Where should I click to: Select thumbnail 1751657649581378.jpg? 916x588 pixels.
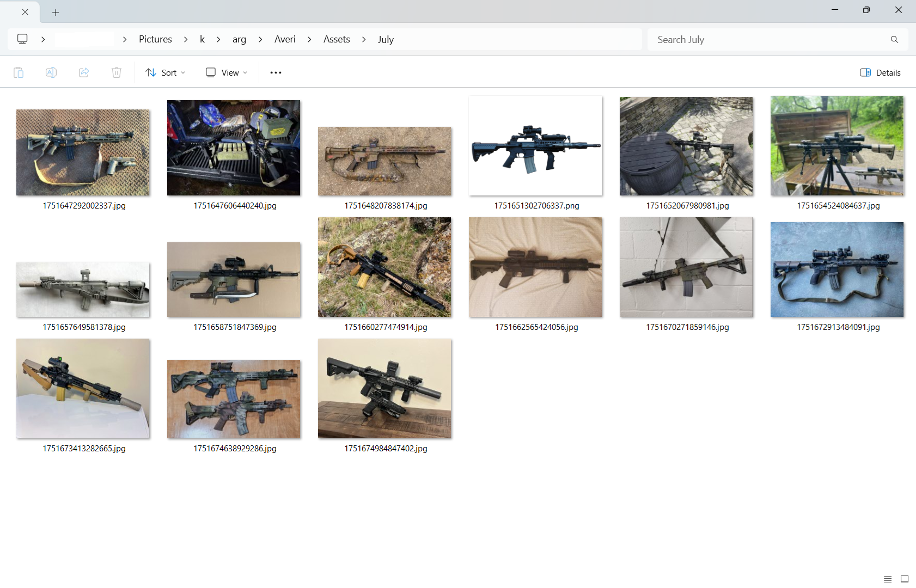[83, 290]
